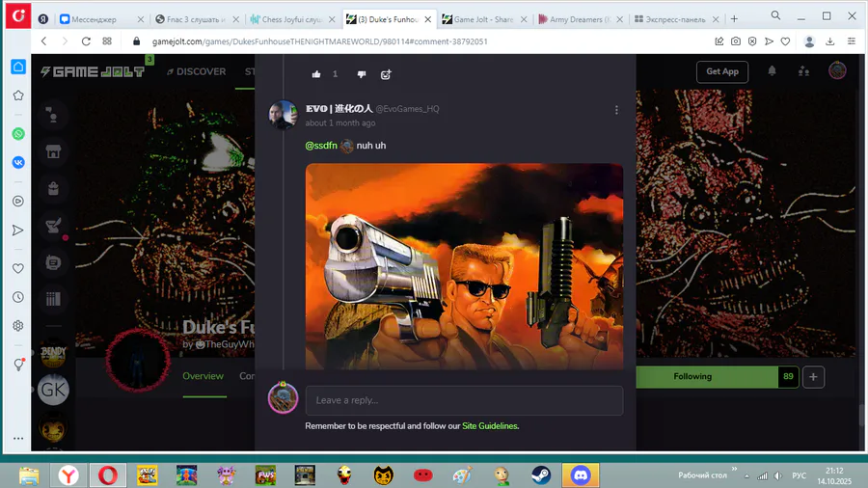Switch to the game's Overview tab

point(203,376)
